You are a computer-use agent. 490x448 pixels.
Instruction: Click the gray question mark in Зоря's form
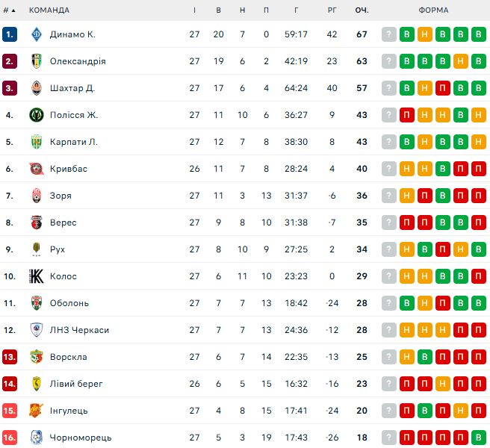point(388,196)
